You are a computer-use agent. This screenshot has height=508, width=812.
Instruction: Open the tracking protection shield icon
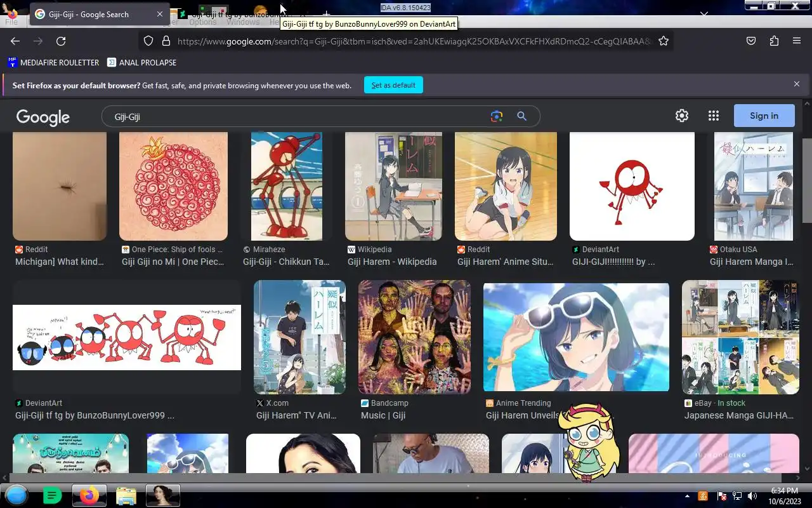[148, 41]
